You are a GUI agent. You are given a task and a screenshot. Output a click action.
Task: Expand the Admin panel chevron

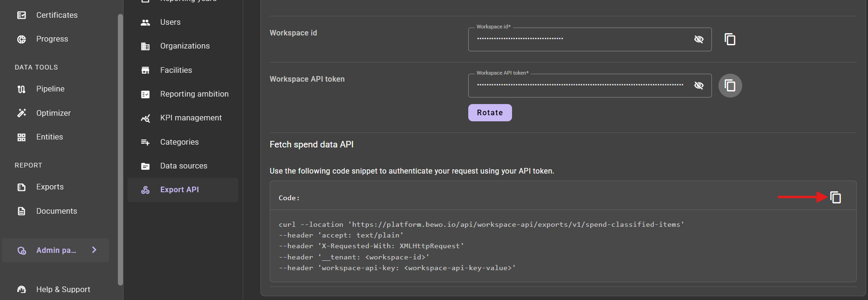point(94,250)
